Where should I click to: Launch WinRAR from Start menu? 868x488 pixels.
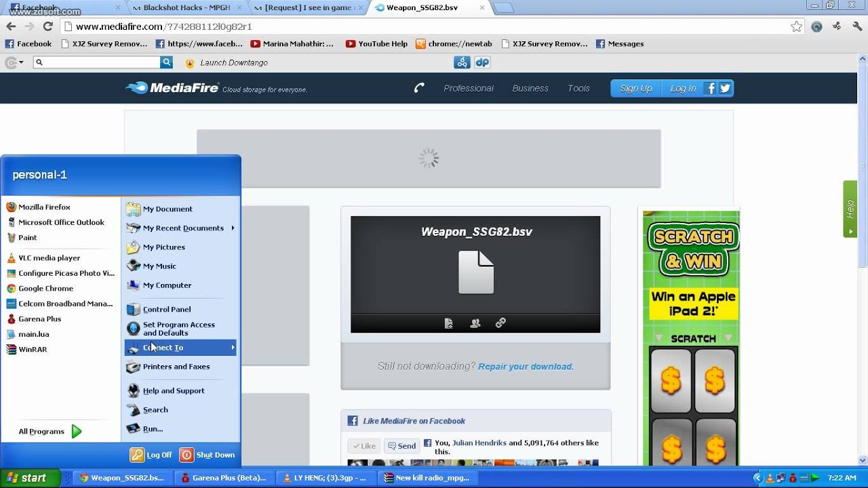pyautogui.click(x=26, y=349)
